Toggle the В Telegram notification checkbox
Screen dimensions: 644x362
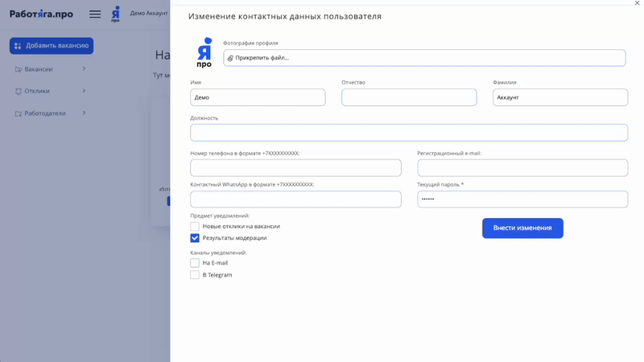[x=195, y=275]
